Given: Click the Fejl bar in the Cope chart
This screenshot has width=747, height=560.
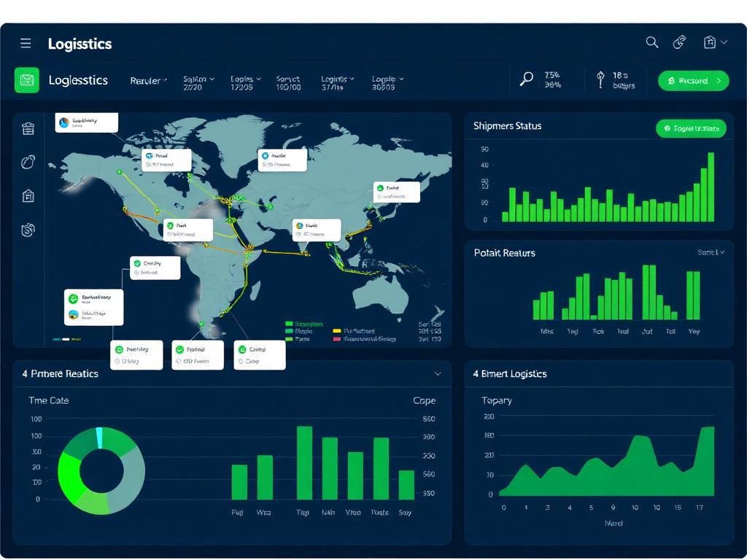Looking at the screenshot, I should pos(239,482).
